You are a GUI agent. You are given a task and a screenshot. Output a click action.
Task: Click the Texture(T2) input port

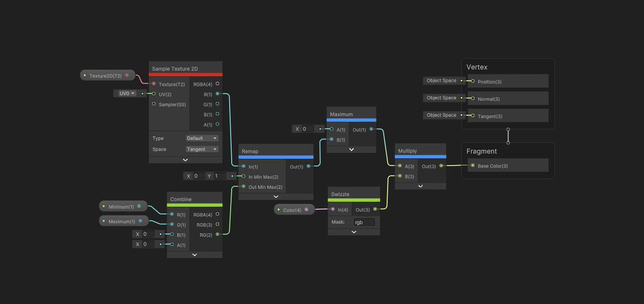(x=154, y=84)
